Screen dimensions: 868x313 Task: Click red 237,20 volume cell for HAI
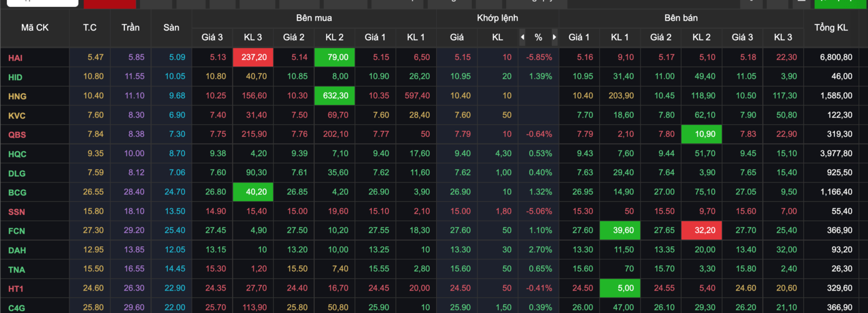[x=253, y=57]
